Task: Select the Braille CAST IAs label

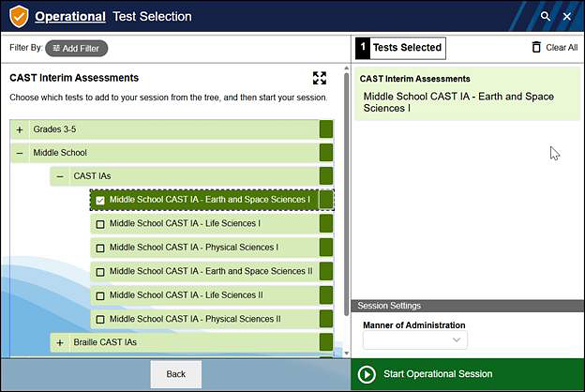Action: pyautogui.click(x=105, y=342)
